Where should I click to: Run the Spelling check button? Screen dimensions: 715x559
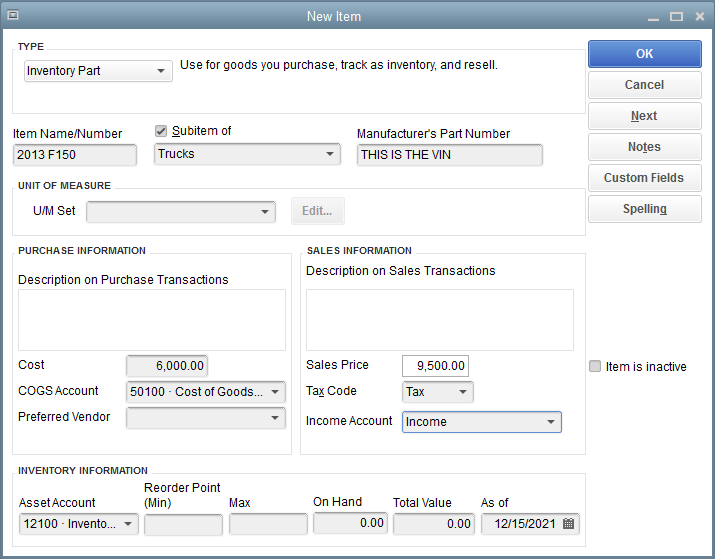(644, 209)
